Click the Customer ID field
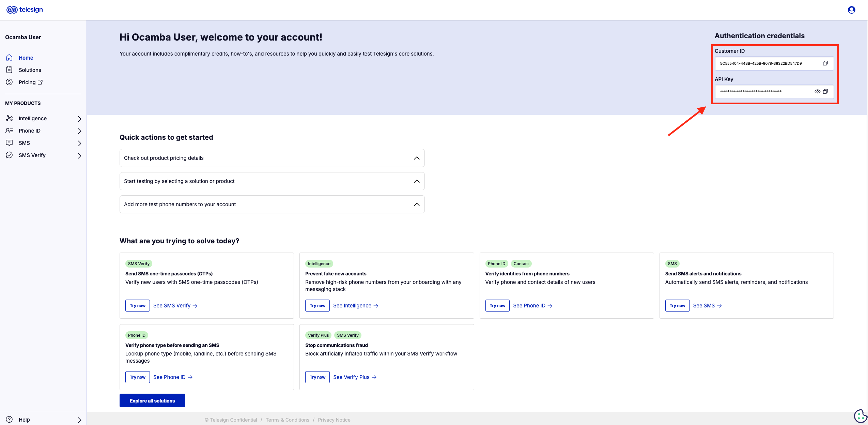 (774, 63)
